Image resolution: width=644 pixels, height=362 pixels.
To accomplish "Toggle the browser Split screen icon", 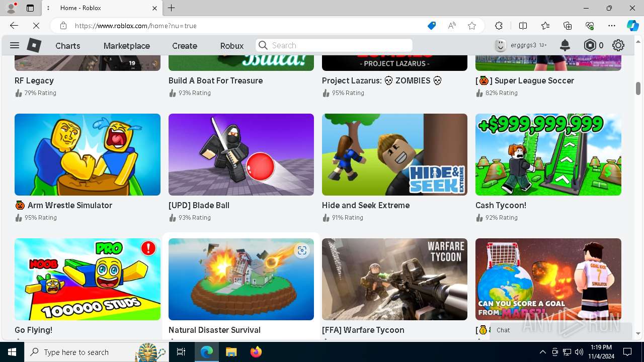I will pos(523,26).
